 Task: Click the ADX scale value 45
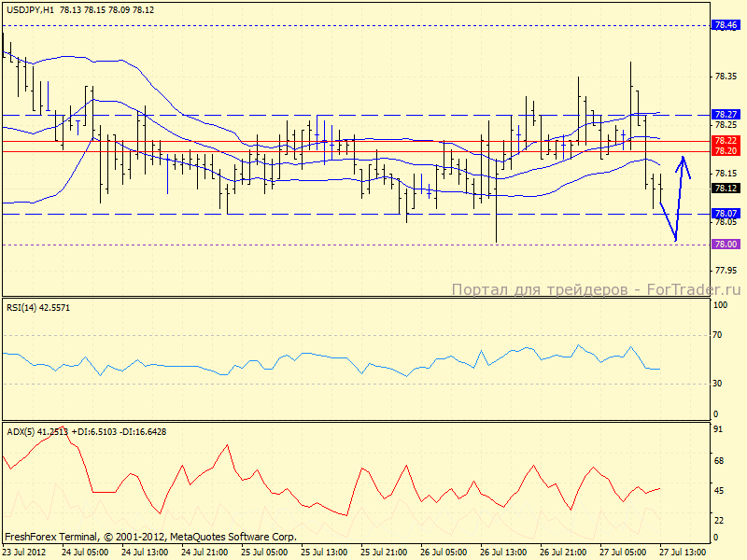[x=718, y=491]
